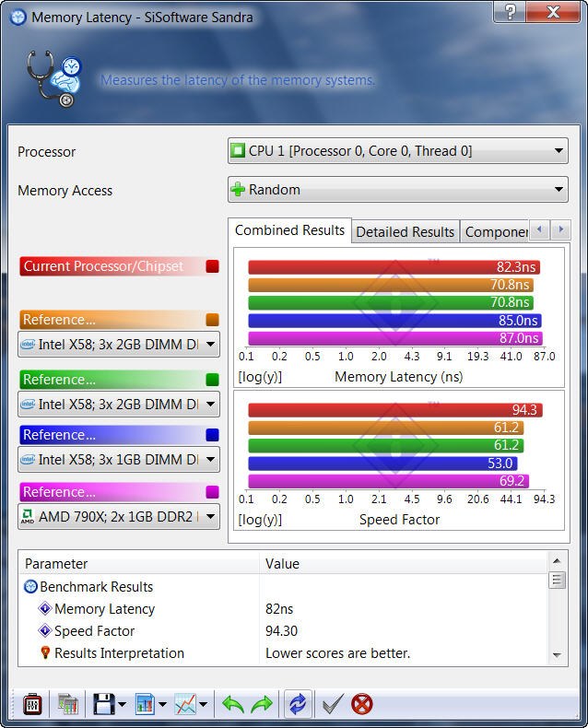Click the Sandra application icon in the title bar

coord(18,18)
